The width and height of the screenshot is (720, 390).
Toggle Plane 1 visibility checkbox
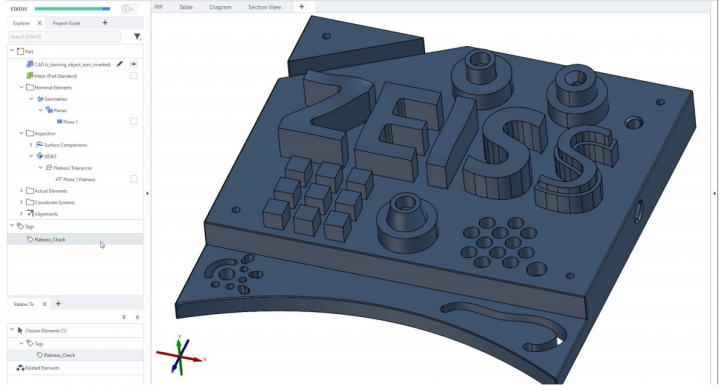click(134, 121)
